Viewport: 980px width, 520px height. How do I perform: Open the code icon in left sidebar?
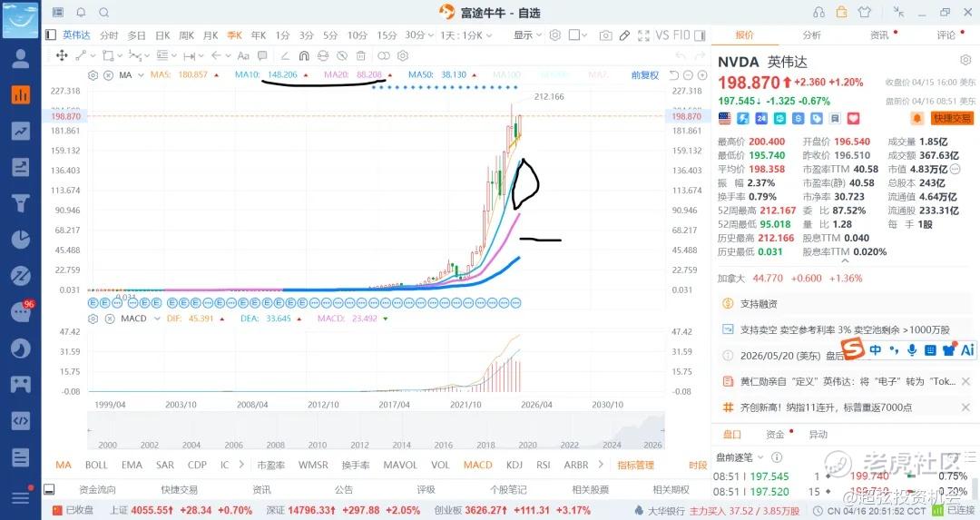[x=21, y=420]
